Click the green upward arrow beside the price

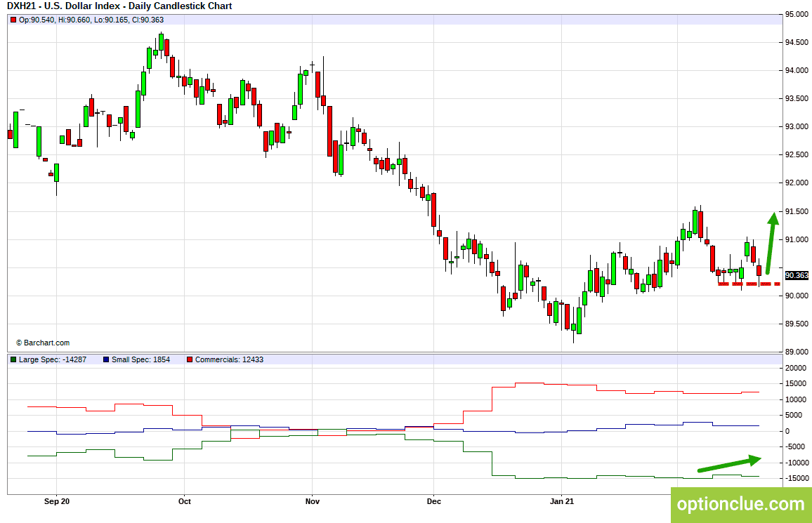771,242
